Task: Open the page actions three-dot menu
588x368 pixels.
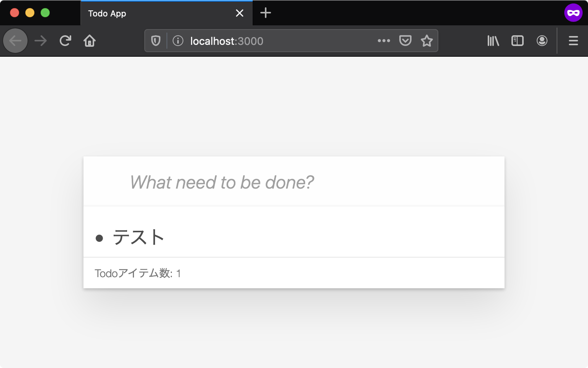Action: [384, 41]
